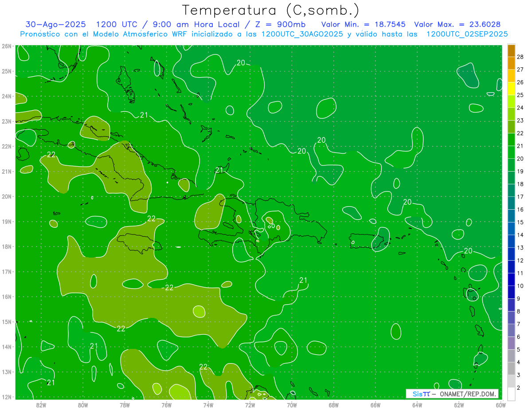Viewport: 532px width, 411px height.
Task: Click the white swatch below legend value 2
Action: click(511, 393)
